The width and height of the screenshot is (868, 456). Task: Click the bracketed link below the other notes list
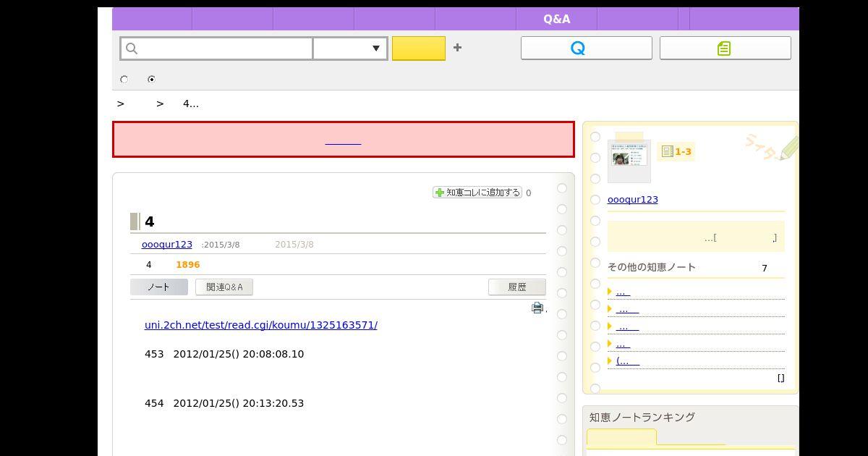pyautogui.click(x=780, y=378)
